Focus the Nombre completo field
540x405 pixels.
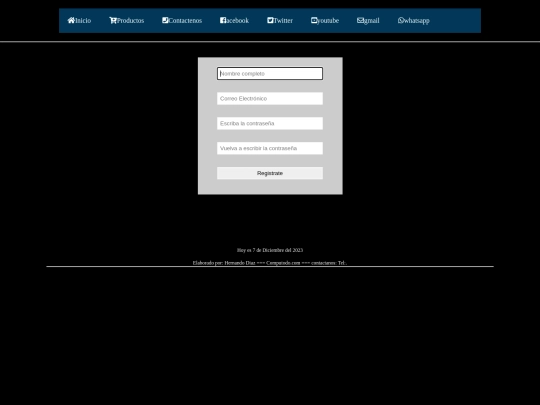click(x=270, y=74)
